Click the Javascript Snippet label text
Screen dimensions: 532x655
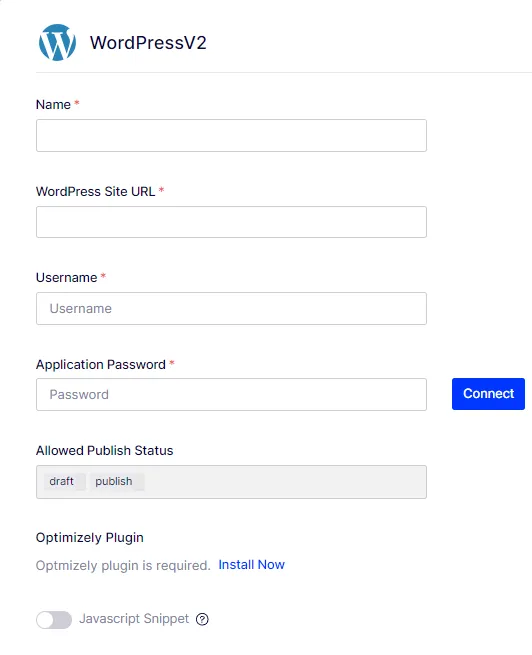click(134, 619)
